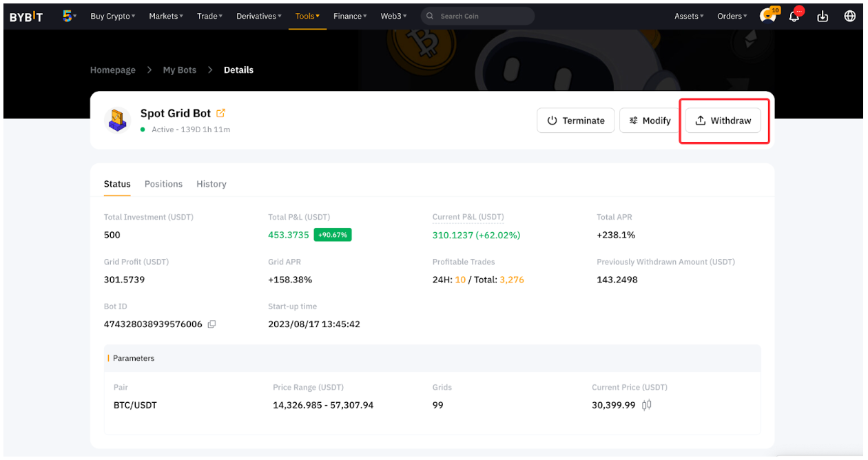Image resolution: width=868 pixels, height=460 pixels.
Task: Switch to the History tab
Action: pos(211,184)
